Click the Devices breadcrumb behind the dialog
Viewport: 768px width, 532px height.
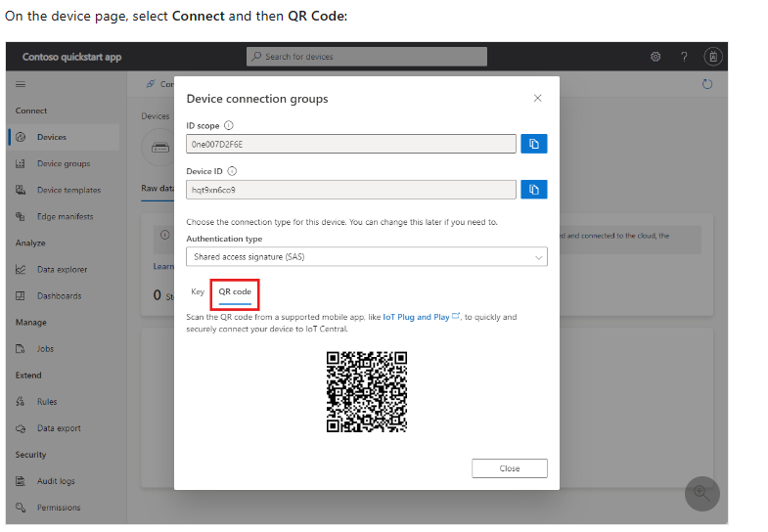point(156,116)
